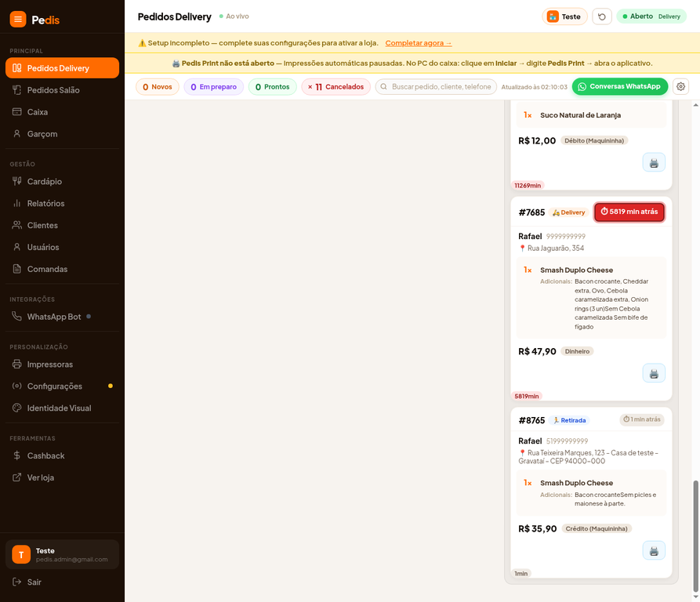Filter by Cancelados orders
Viewport: 700px width, 602px height.
point(335,87)
